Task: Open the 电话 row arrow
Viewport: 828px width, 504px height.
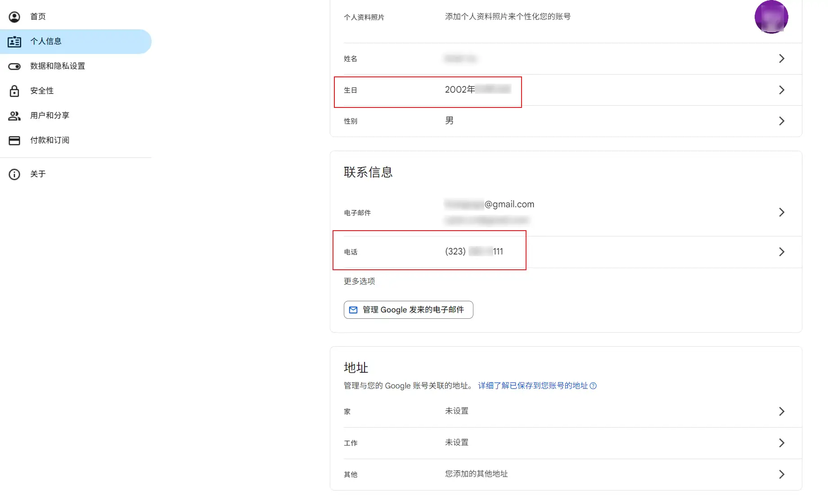Action: click(x=781, y=252)
